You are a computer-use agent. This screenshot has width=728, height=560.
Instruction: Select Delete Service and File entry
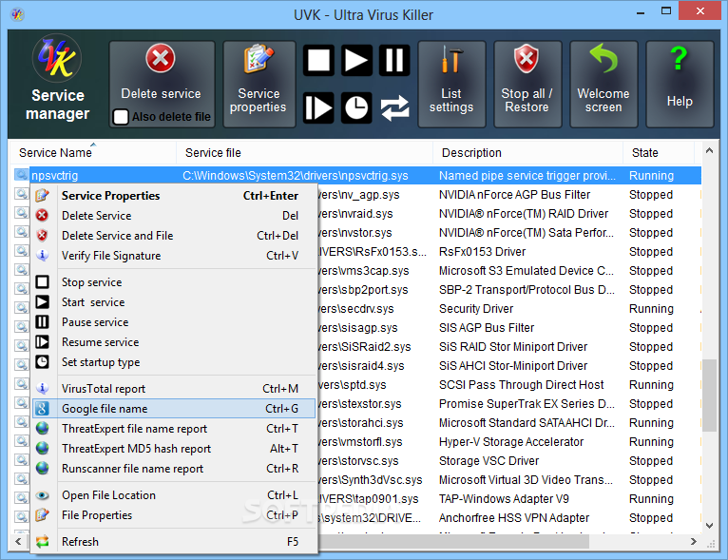(175, 236)
